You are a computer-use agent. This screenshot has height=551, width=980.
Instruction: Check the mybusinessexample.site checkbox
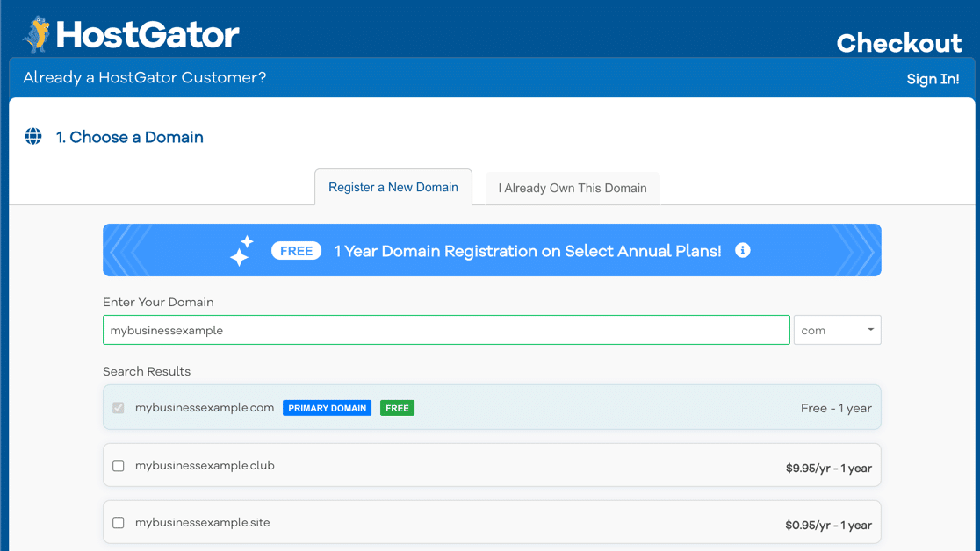[x=119, y=523]
